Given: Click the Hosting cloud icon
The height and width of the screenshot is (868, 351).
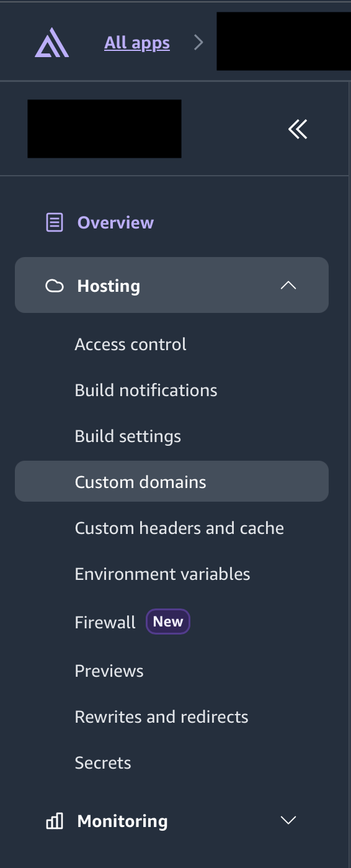Looking at the screenshot, I should (x=55, y=286).
